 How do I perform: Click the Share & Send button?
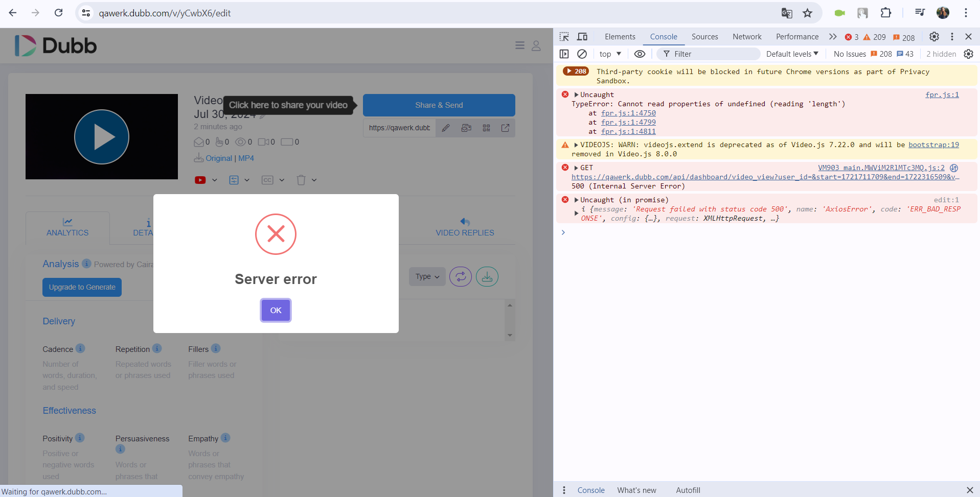tap(439, 105)
